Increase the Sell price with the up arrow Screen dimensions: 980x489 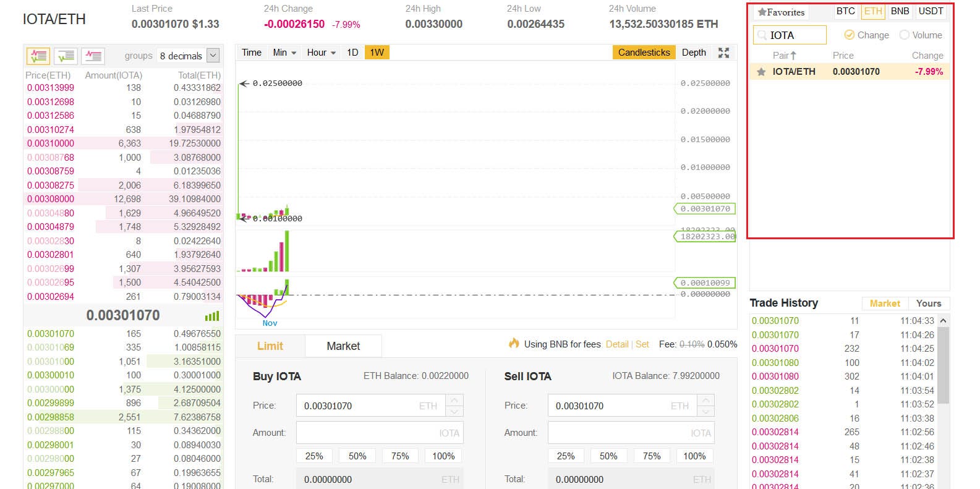[x=706, y=400]
